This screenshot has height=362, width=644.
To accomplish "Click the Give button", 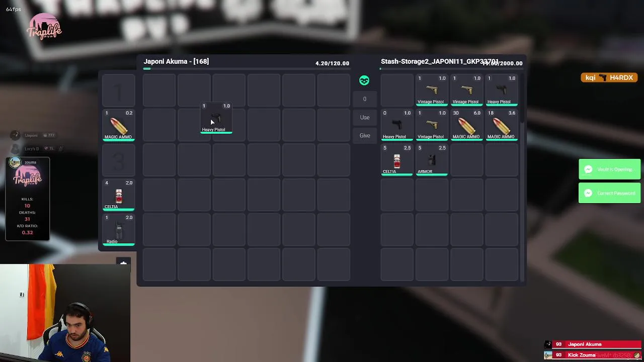I will point(365,135).
